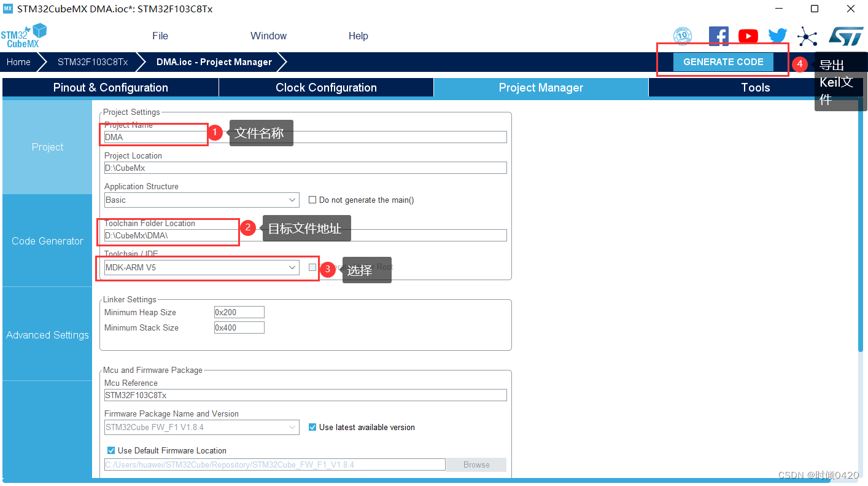Toggle Use Default Firmware Location checkbox
This screenshot has height=486, width=868.
coord(111,450)
